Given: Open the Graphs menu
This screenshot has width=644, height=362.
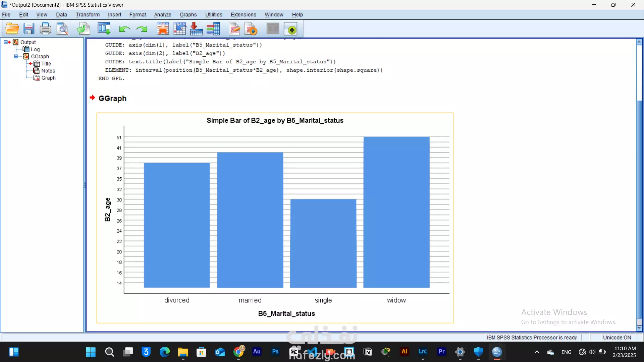Looking at the screenshot, I should click(x=188, y=15).
